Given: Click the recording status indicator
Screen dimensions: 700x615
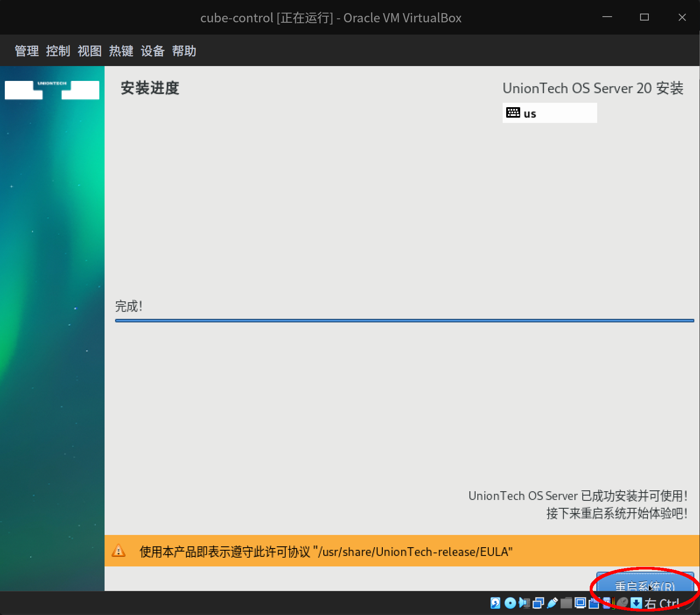Looking at the screenshot, I should pyautogui.click(x=594, y=603).
